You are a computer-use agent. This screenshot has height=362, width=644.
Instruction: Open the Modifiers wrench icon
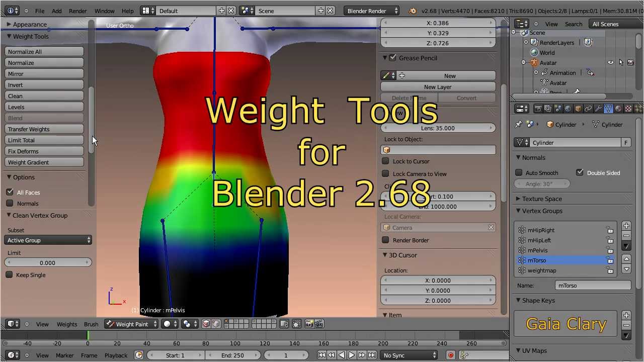pos(598,109)
